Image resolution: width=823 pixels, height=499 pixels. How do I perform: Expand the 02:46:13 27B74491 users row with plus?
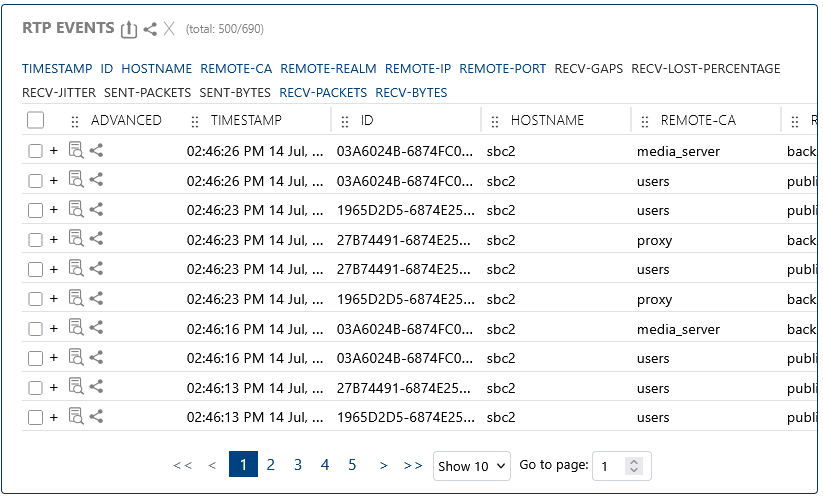point(54,388)
